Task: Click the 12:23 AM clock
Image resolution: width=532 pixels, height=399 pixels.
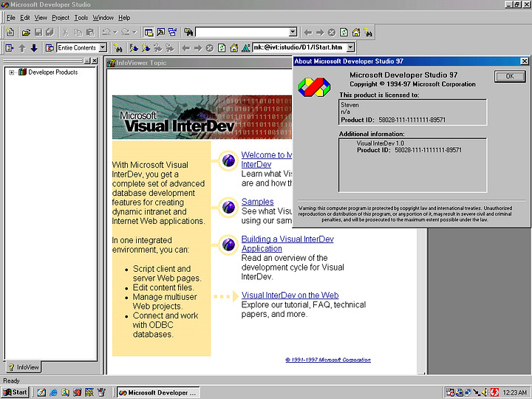Action: click(514, 392)
